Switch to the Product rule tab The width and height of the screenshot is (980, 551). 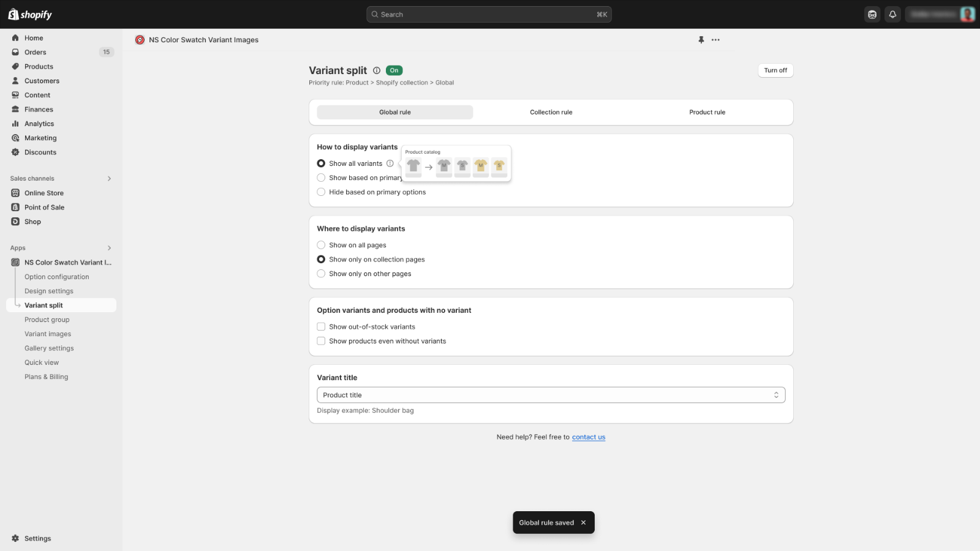click(x=707, y=112)
